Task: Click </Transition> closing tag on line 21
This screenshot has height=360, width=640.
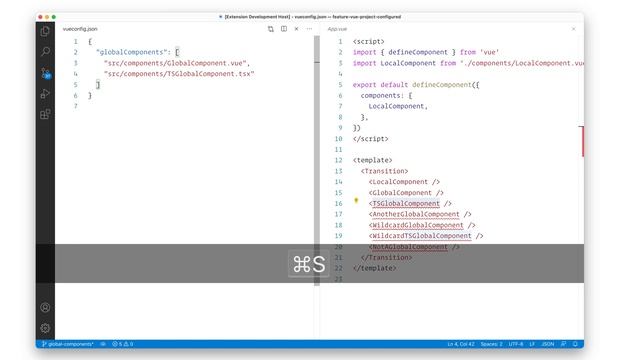Action: 387,258
